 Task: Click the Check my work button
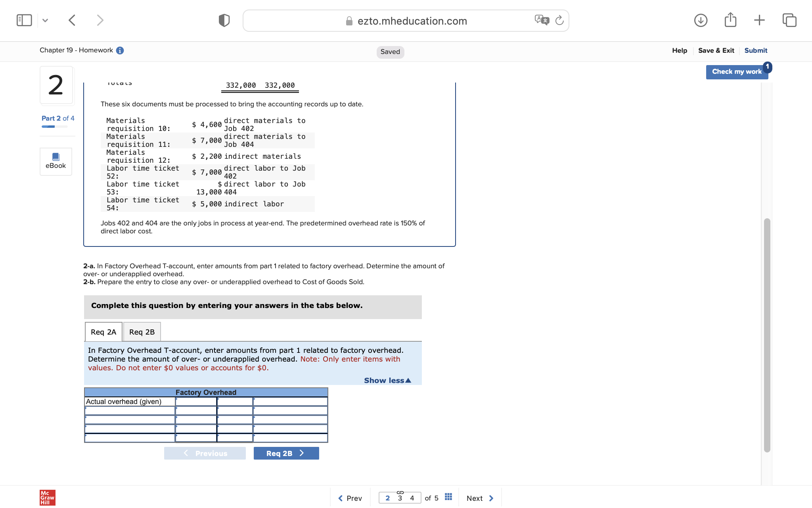click(x=736, y=71)
